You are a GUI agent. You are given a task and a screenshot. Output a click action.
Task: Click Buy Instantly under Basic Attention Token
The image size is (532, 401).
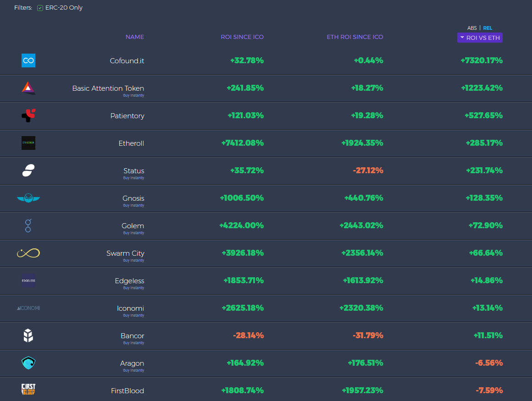click(x=133, y=96)
